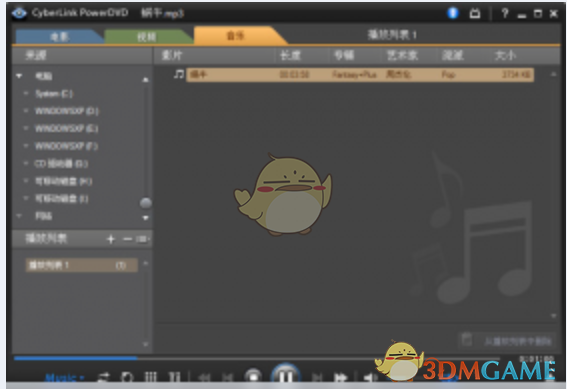
Task: Expand the WINDOWSXP (F:) drive node
Action: (x=26, y=146)
